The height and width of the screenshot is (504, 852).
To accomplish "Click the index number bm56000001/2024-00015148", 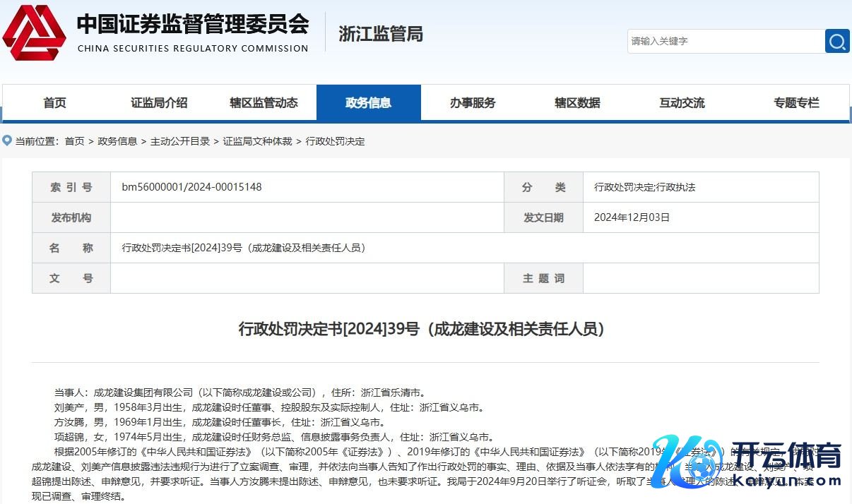I will click(191, 187).
